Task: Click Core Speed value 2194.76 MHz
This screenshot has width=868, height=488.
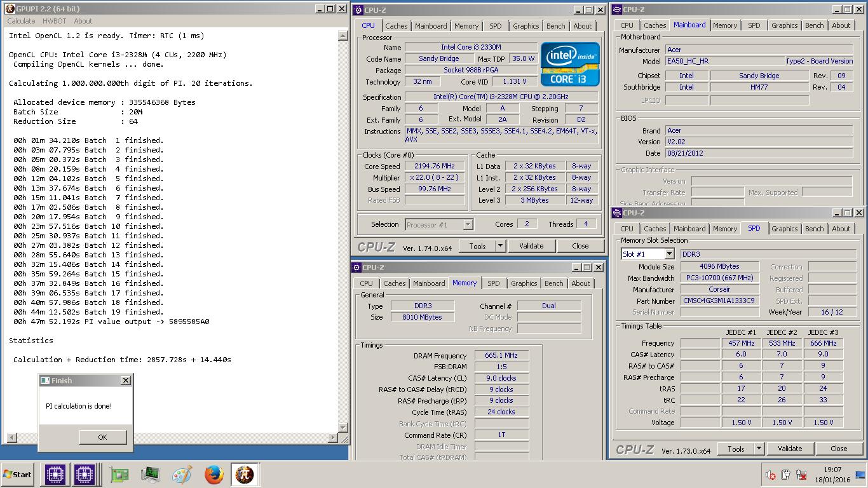Action: coord(436,166)
